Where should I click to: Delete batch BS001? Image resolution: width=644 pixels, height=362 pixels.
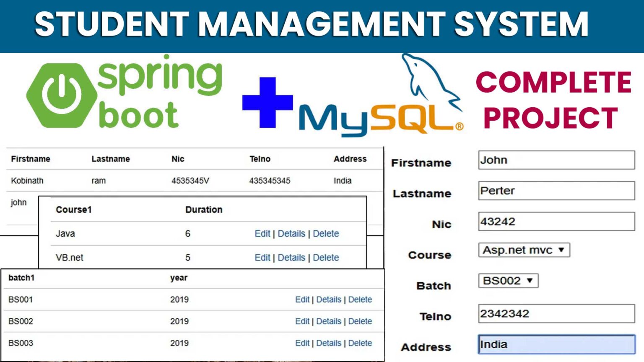coord(360,300)
